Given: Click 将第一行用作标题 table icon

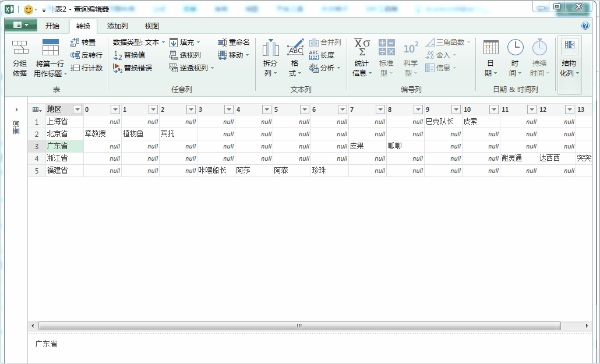Looking at the screenshot, I should (50, 47).
